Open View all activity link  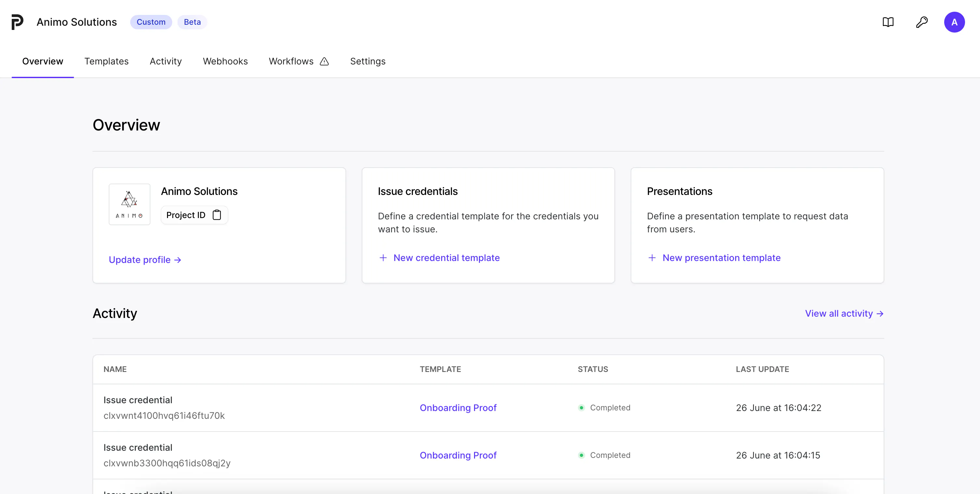click(844, 313)
